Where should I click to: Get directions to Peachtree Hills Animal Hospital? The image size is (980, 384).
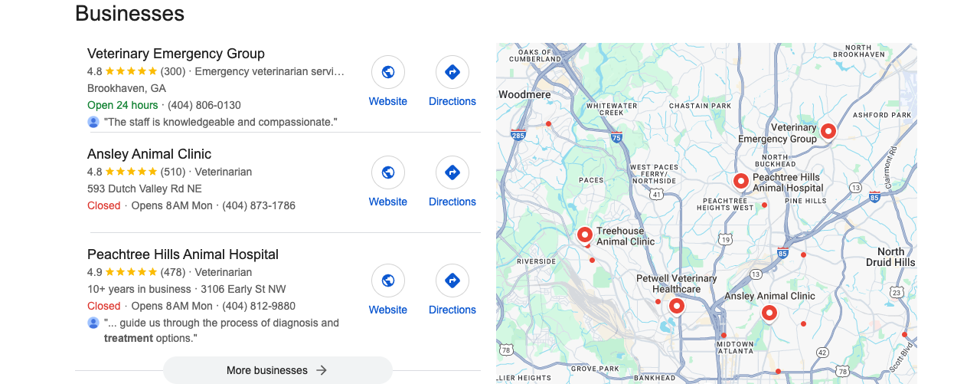[x=452, y=281]
